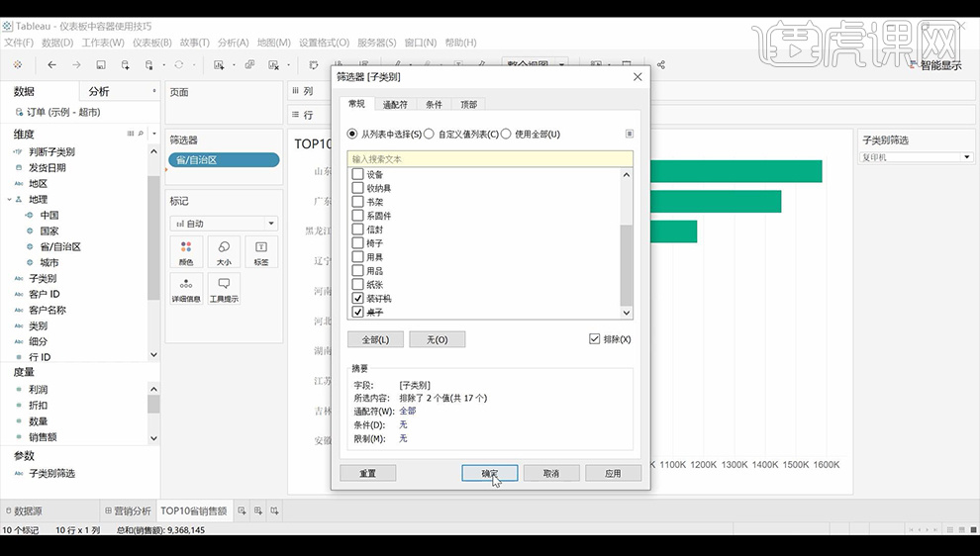Switch to the 顶部 tab
980x556 pixels.
click(469, 104)
